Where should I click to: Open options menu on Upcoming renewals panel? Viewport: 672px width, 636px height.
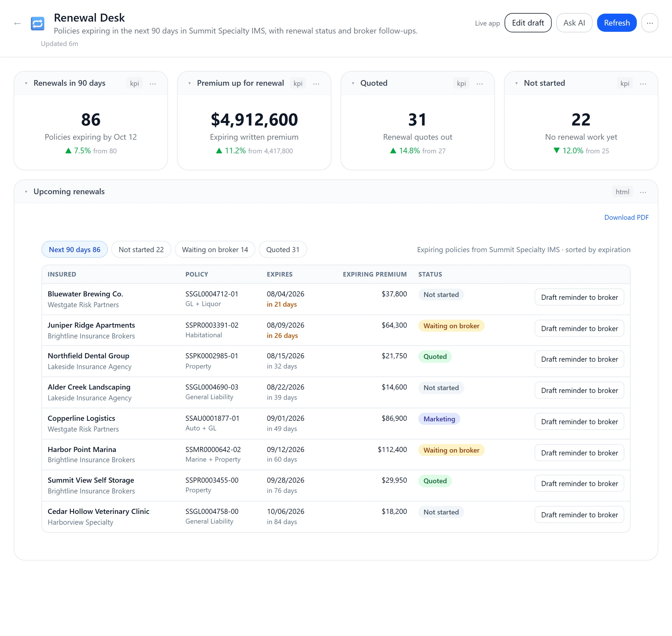(x=643, y=192)
